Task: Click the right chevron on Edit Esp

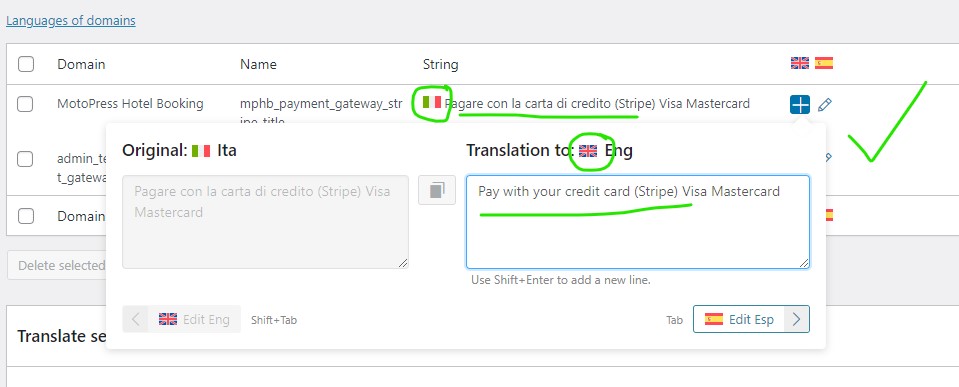Action: 796,319
